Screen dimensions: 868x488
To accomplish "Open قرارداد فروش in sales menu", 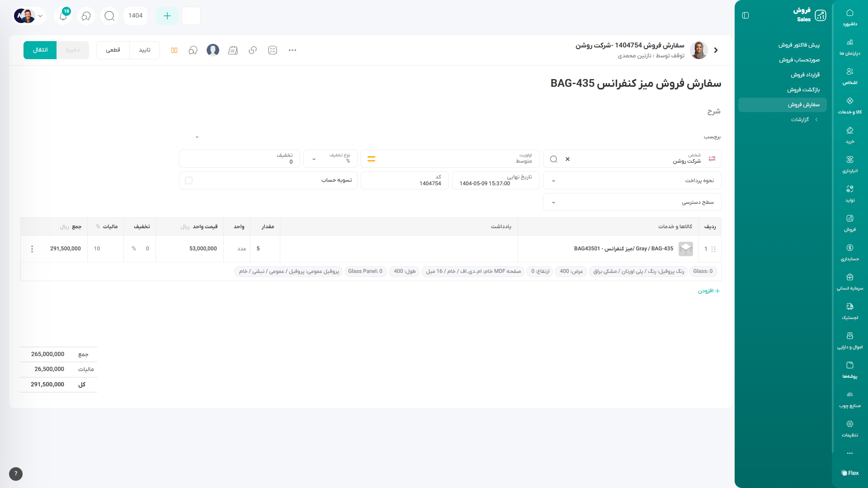I will [805, 75].
